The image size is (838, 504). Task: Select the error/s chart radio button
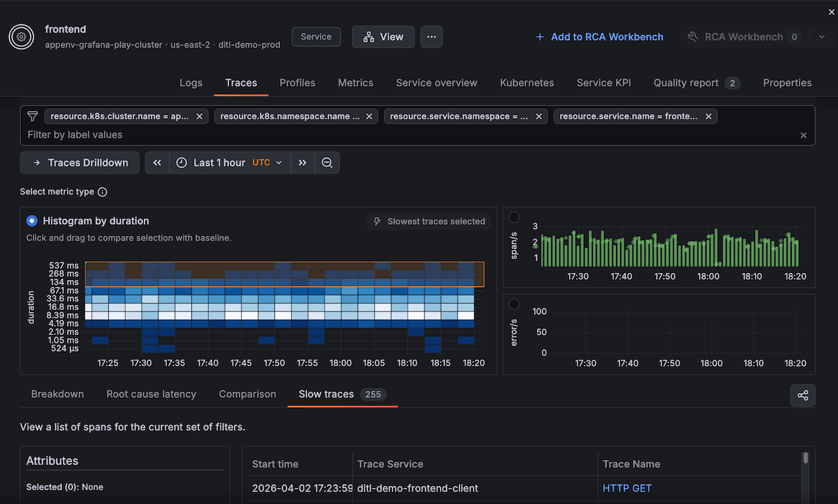point(514,304)
